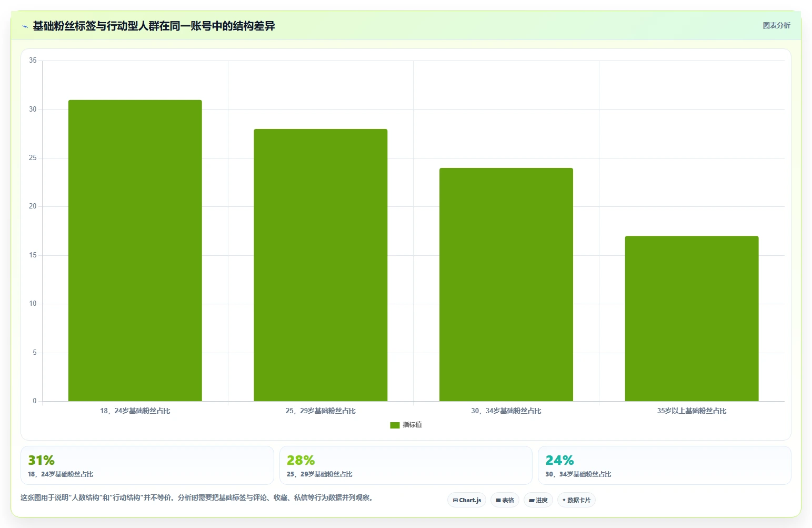Screen dimensions: 812x528
Task: Click the 表格 tag pill
Action: (x=505, y=500)
